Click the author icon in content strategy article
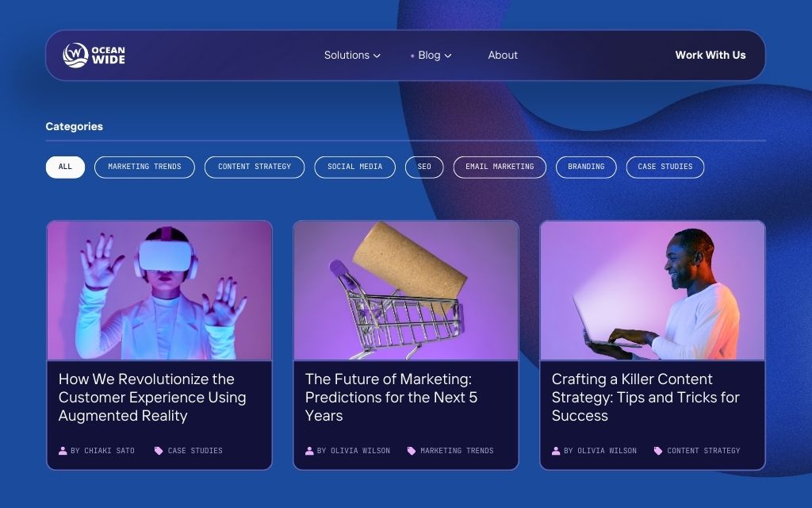 [x=556, y=451]
